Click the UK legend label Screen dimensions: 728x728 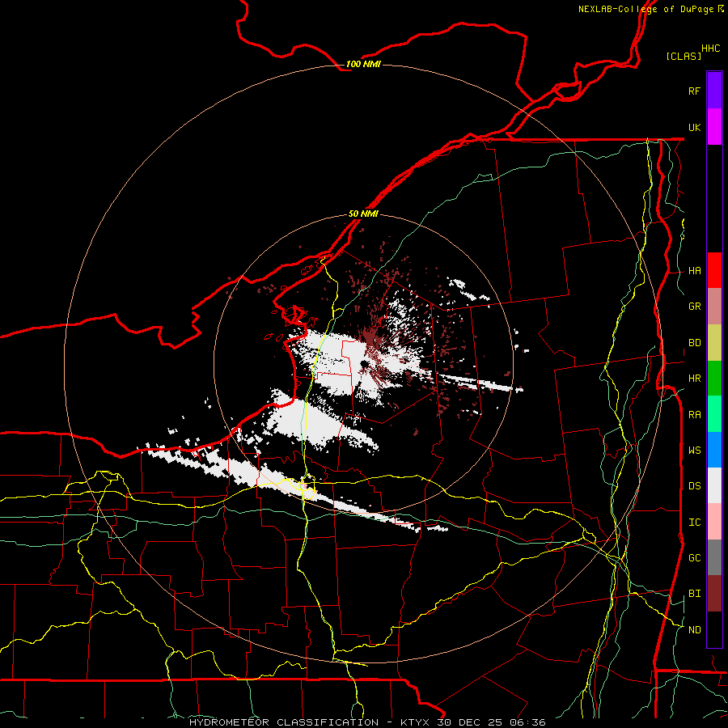point(694,127)
